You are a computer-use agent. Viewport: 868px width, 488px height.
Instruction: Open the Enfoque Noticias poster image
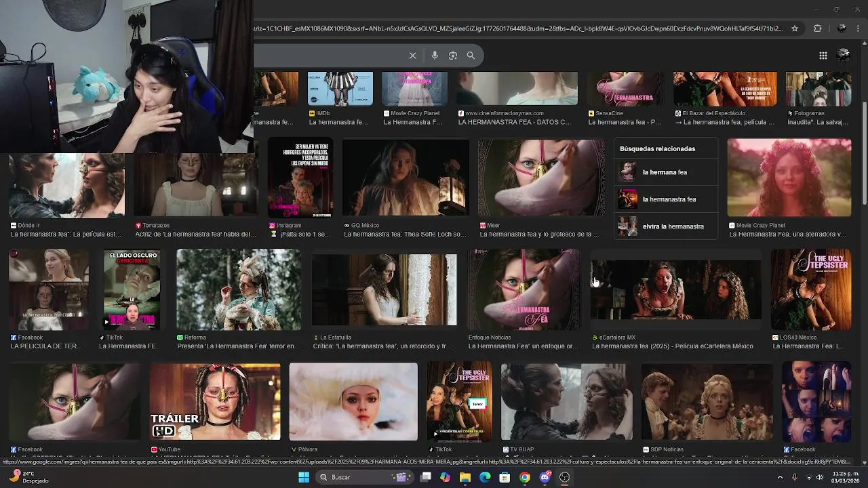coord(524,289)
